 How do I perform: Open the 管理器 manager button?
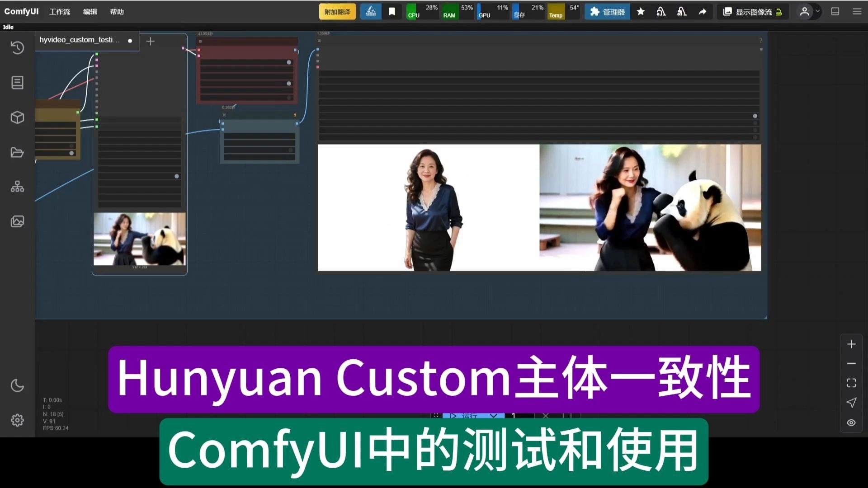pos(607,12)
